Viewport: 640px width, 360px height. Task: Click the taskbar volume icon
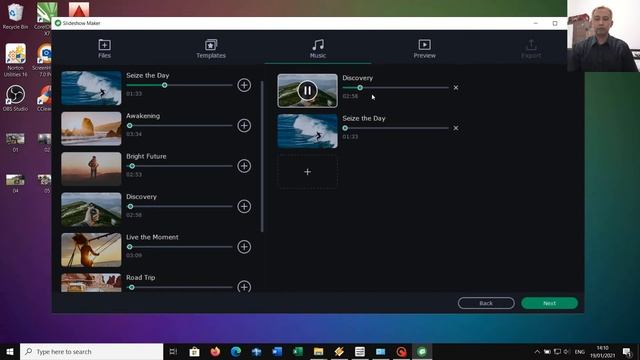(566, 352)
